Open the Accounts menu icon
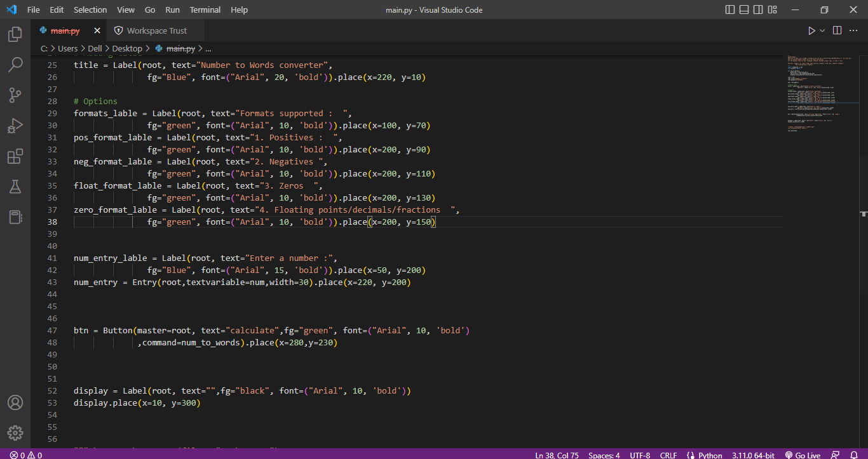Viewport: 868px width, 459px height. pos(15,403)
